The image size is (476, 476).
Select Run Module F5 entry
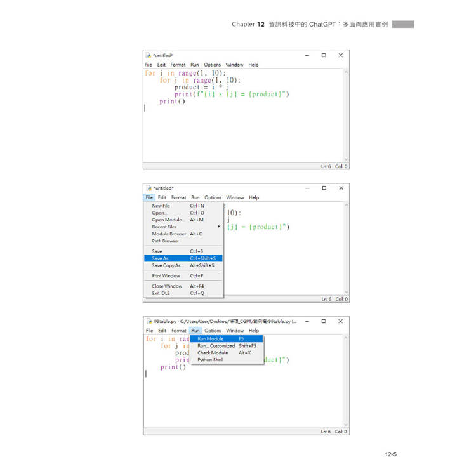[227, 338]
